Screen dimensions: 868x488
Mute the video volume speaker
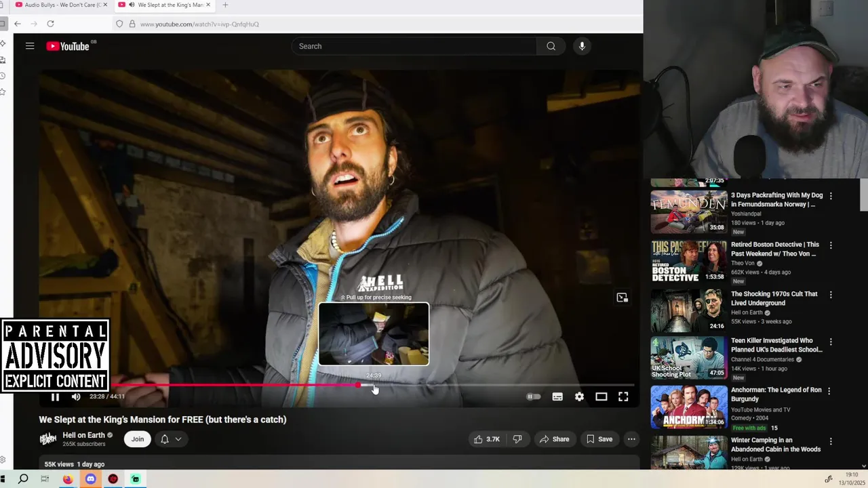pos(76,396)
